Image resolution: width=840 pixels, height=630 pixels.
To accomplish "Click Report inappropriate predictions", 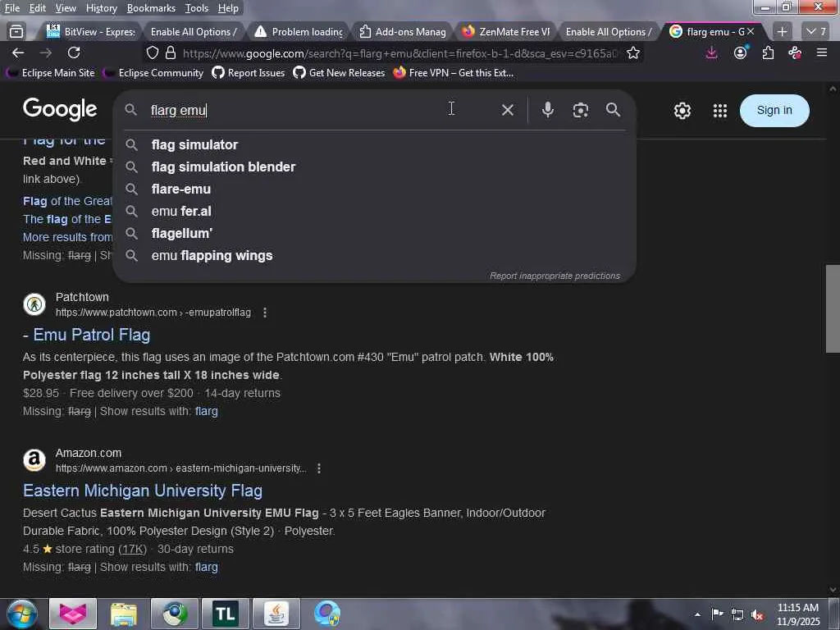I will click(x=555, y=276).
